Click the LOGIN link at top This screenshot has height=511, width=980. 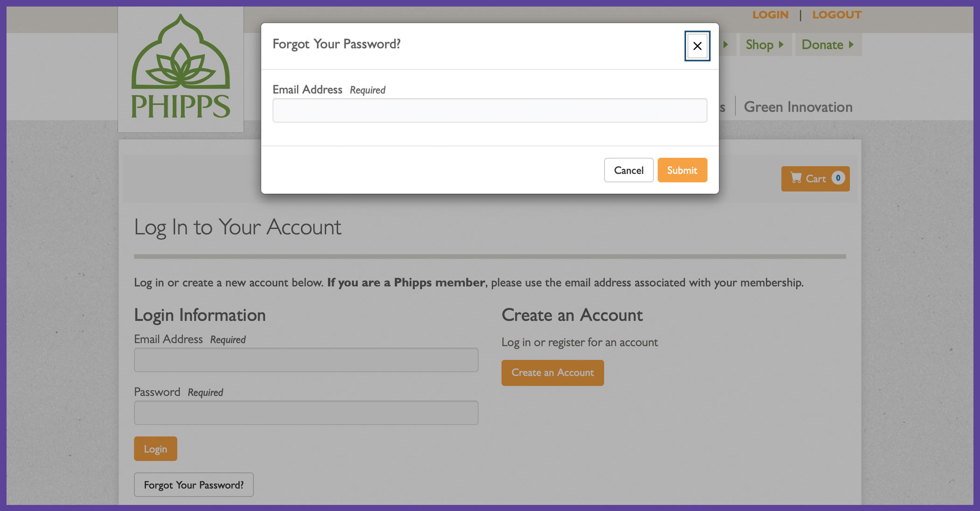tap(770, 14)
